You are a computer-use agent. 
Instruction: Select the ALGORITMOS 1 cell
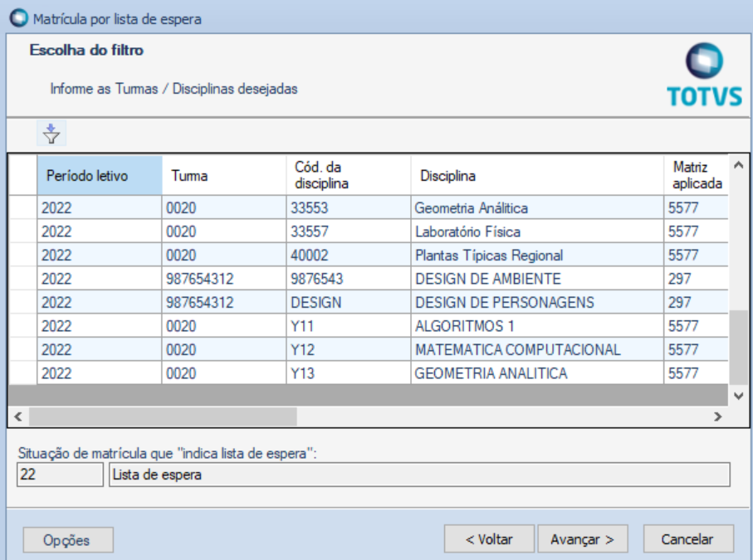[537, 326]
